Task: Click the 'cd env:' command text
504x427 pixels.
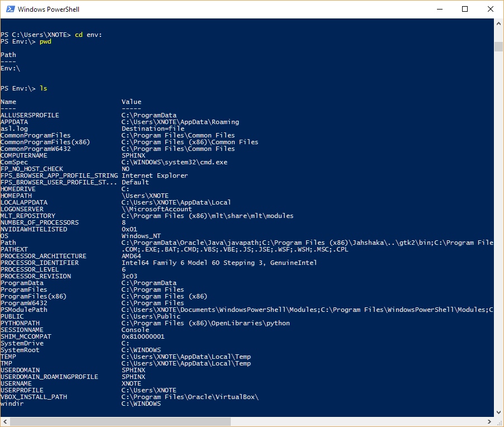Action: click(x=88, y=35)
